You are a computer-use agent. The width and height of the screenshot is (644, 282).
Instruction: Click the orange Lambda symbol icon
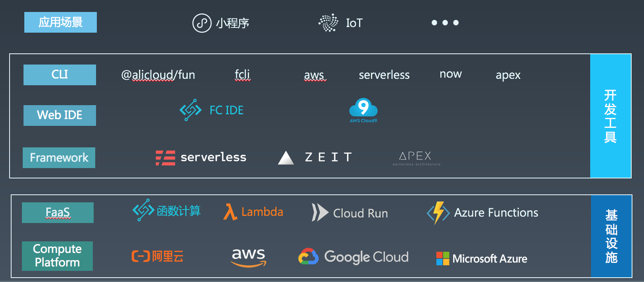click(x=230, y=212)
